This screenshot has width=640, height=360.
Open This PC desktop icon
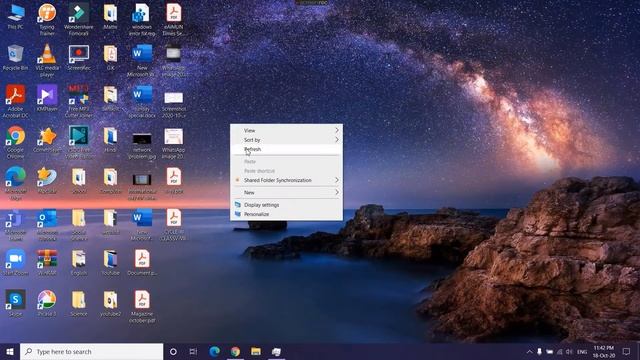coord(16,17)
